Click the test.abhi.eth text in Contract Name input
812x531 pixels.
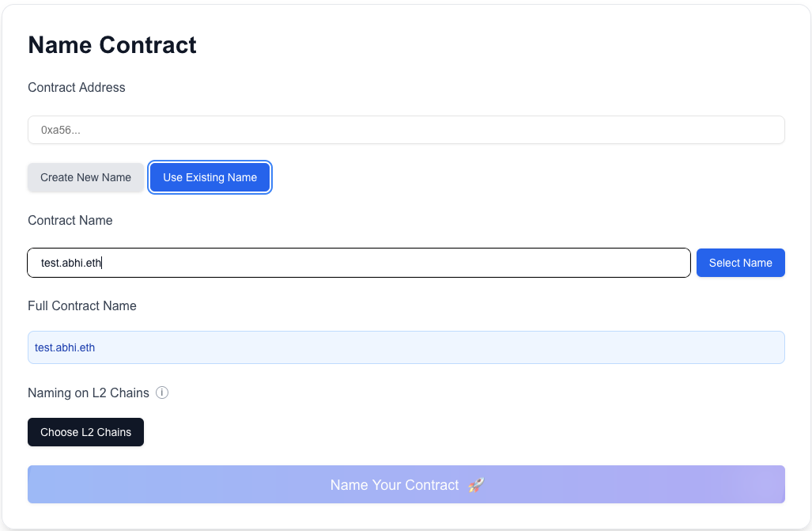(x=71, y=263)
